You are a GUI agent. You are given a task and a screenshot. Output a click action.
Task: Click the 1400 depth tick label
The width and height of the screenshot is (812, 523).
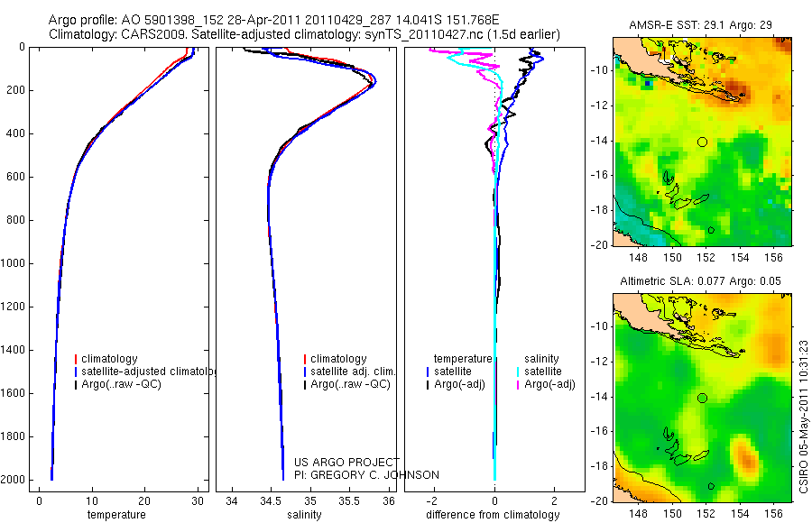click(x=14, y=350)
